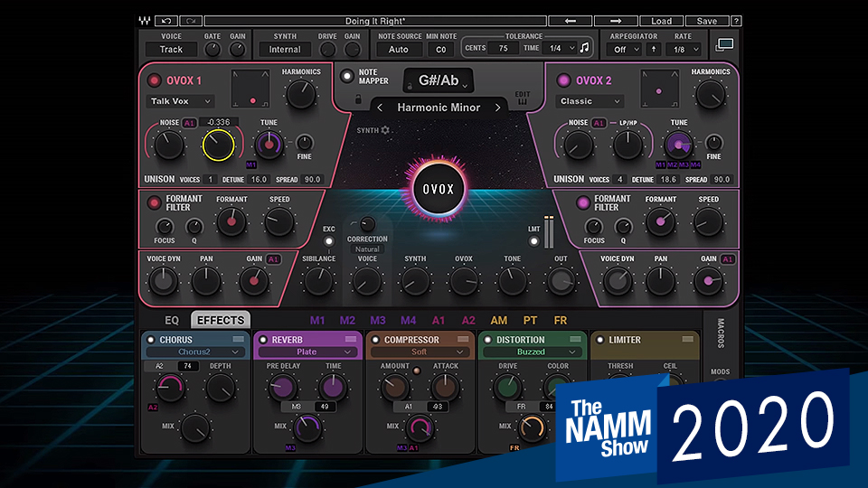868x488 pixels.
Task: Go to next preset with right arrow
Action: click(616, 21)
